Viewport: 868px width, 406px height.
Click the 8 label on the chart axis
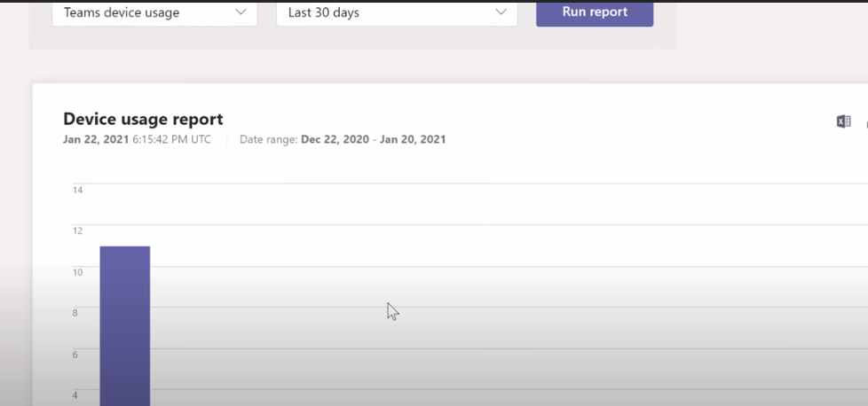(x=75, y=313)
